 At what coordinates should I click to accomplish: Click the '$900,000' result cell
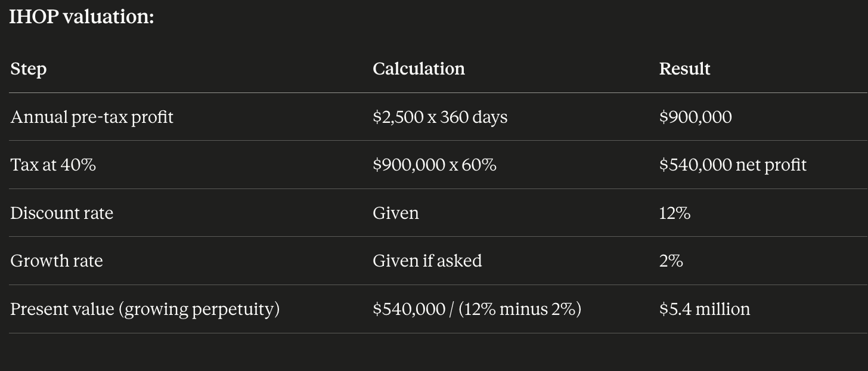click(695, 117)
